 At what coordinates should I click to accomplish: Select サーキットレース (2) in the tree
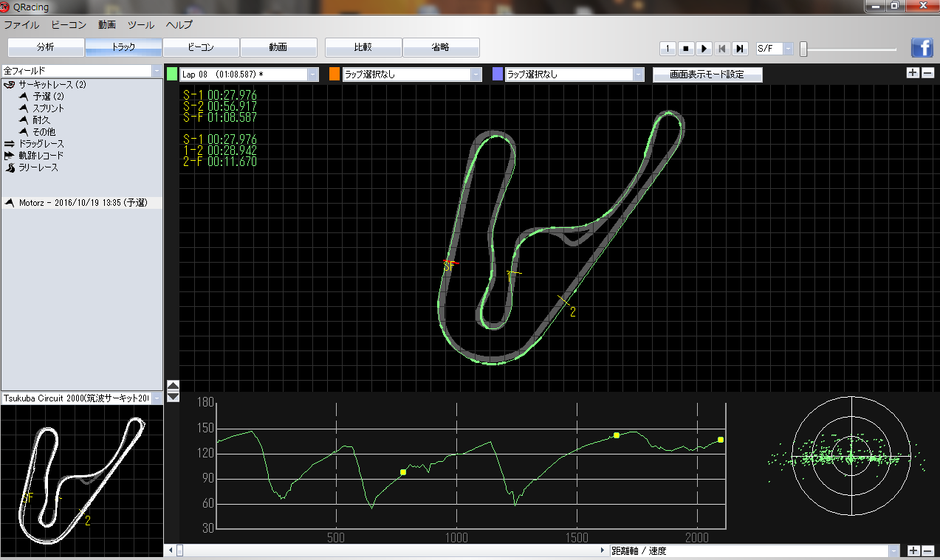point(52,85)
